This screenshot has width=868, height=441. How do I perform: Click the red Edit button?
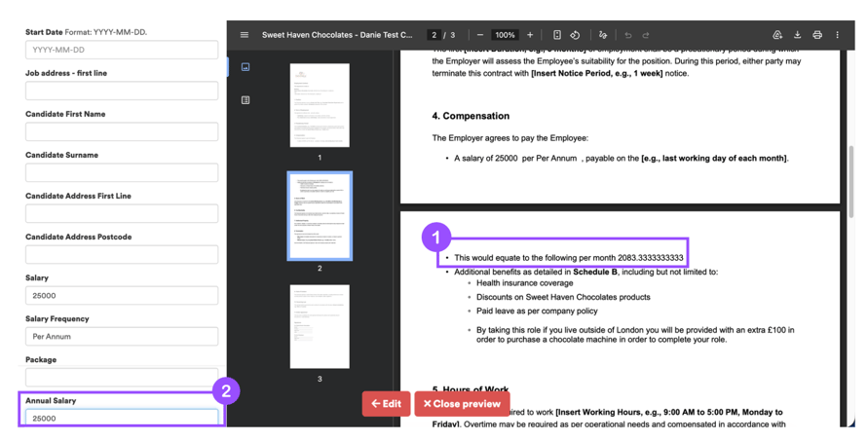[386, 404]
